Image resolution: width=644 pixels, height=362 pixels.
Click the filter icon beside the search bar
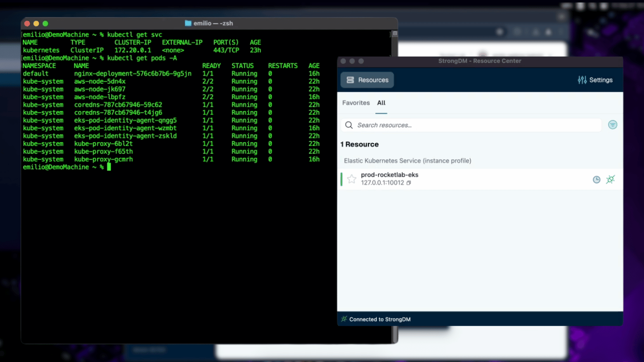(613, 125)
